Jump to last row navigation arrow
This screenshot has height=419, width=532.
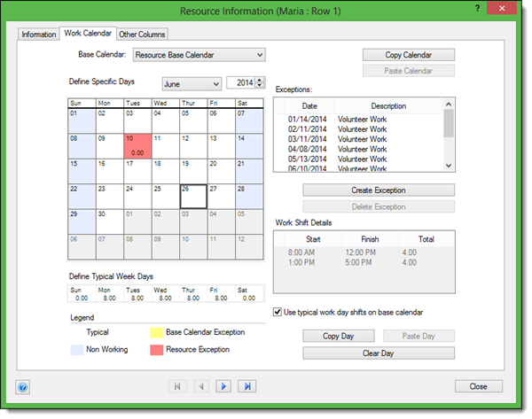246,386
